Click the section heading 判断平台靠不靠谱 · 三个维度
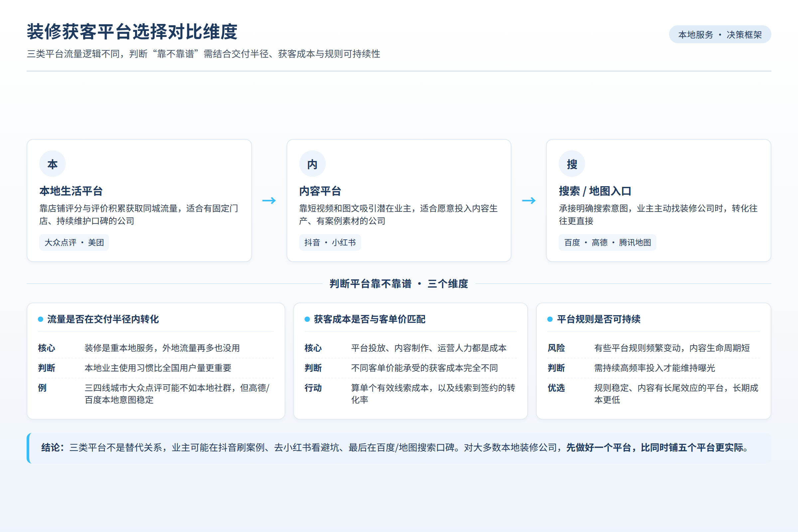This screenshot has width=798, height=532. pos(399,284)
